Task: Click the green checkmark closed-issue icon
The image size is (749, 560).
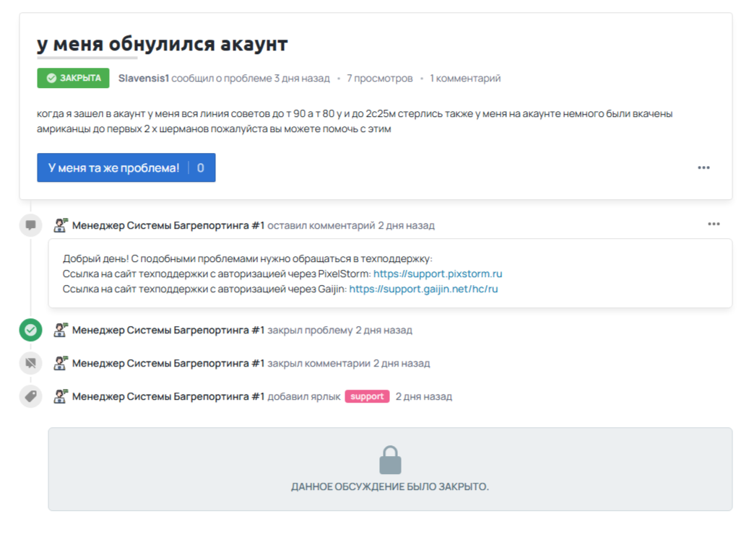Action: click(30, 330)
